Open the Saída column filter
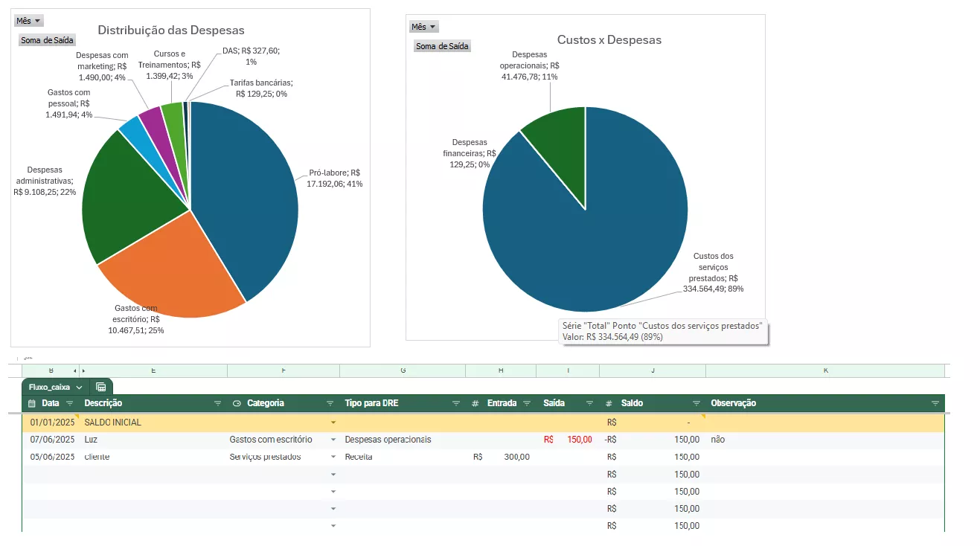 pyautogui.click(x=589, y=403)
